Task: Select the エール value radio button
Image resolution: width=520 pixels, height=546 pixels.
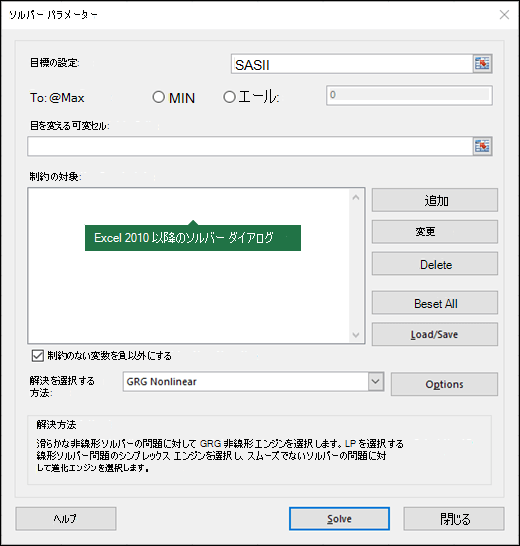Action: click(x=229, y=97)
